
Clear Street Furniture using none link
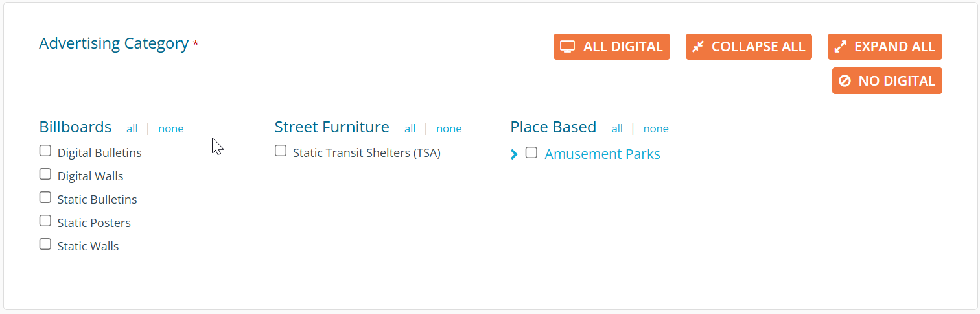[x=449, y=128]
